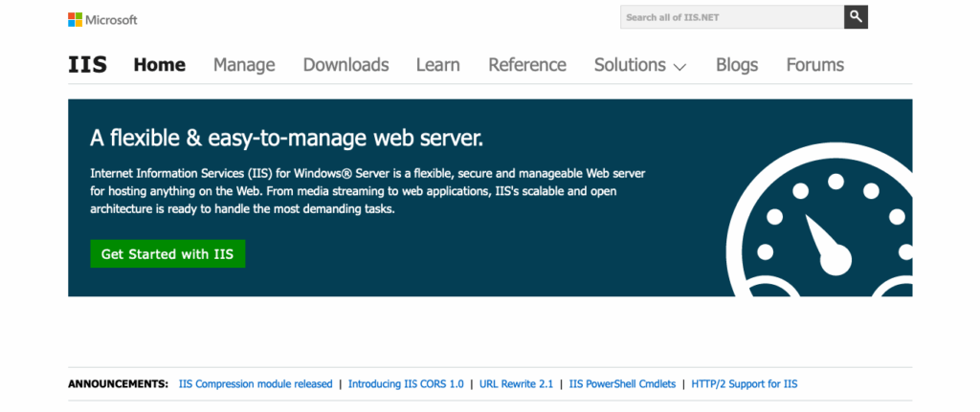Screen dimensions: 980x412
Task: Click the flexible web server headline
Action: pyautogui.click(x=287, y=138)
